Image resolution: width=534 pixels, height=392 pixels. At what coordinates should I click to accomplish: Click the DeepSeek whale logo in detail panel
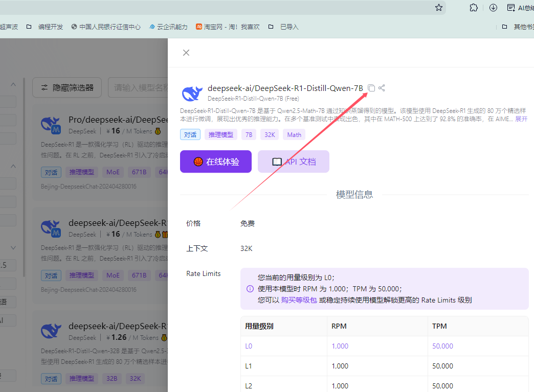192,94
